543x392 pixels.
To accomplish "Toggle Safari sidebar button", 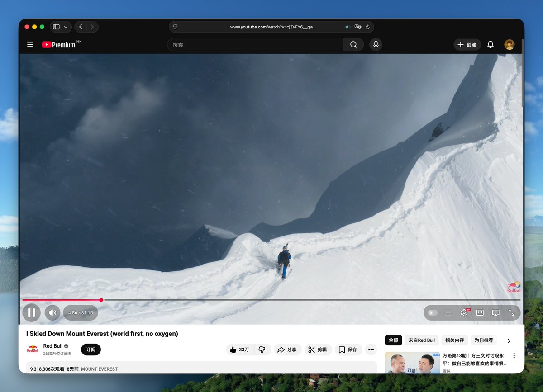I will tap(56, 27).
